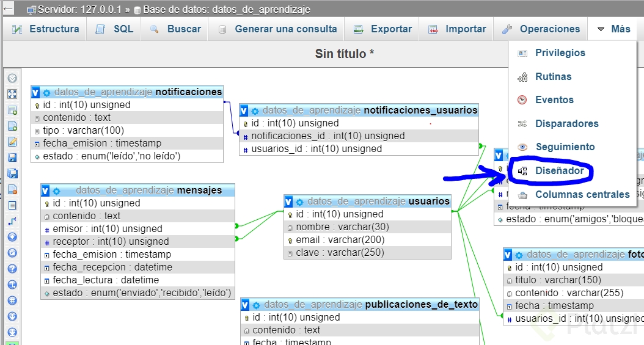Click the tipo : varchar(100) row
The image size is (644, 345).
[127, 131]
